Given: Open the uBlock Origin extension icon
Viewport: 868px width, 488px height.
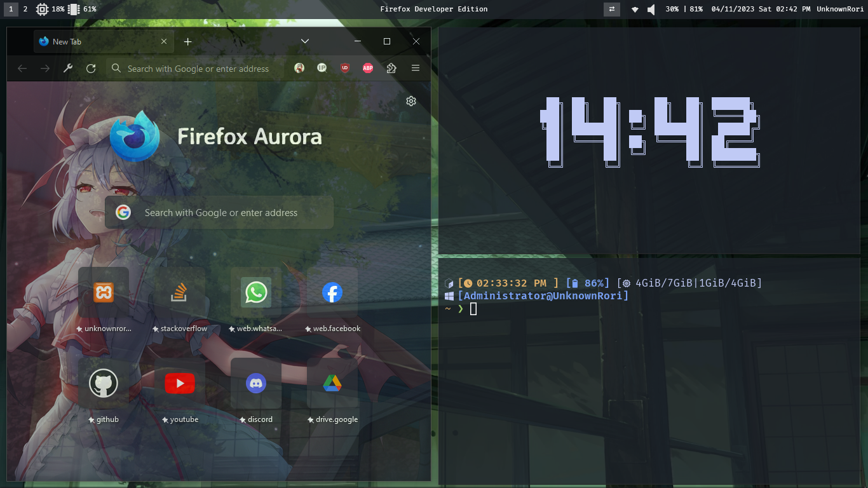Looking at the screenshot, I should click(345, 68).
